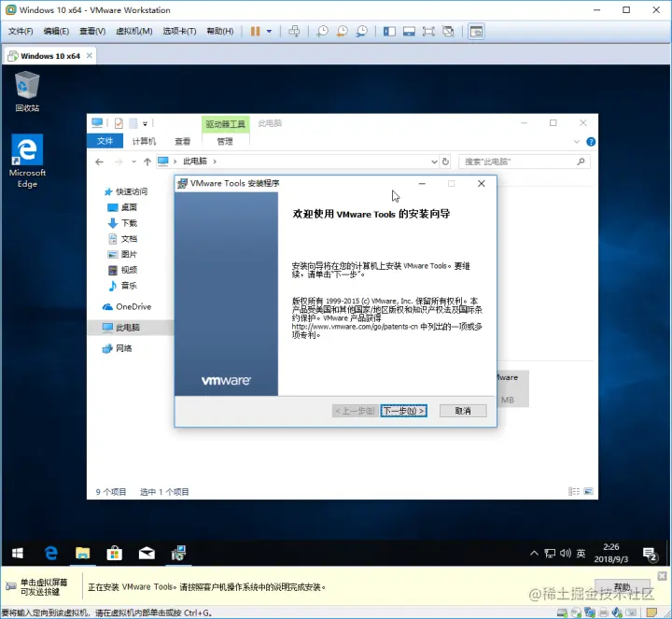
Task: Take a snapshot of this virtual machine
Action: [x=322, y=32]
